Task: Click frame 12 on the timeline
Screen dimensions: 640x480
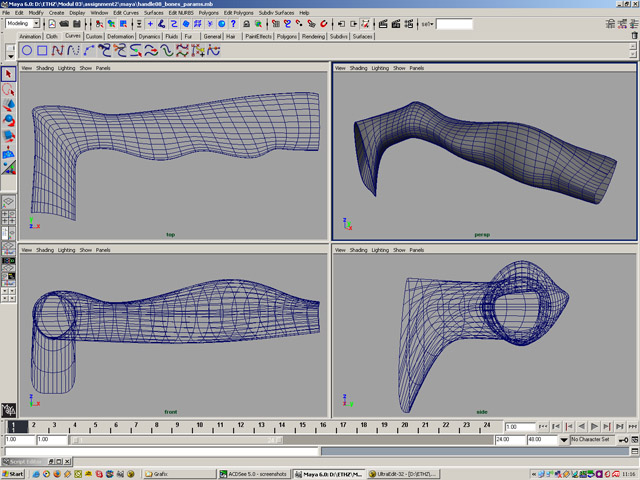Action: 240,427
